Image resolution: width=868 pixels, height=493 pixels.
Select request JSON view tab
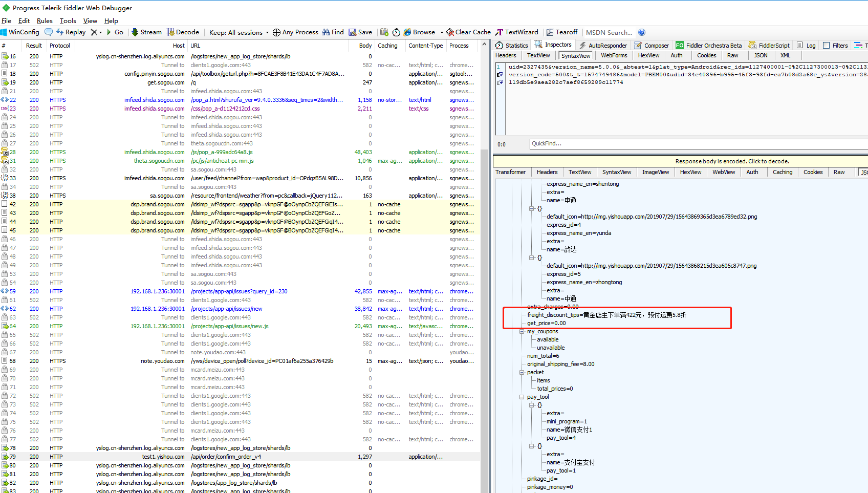(x=761, y=55)
